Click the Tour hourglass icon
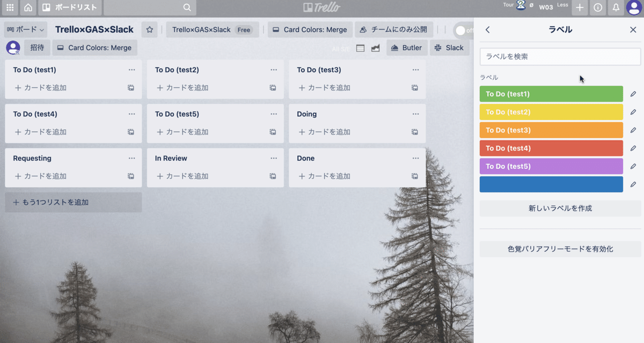Screen dimensions: 644x343 coord(521,5)
